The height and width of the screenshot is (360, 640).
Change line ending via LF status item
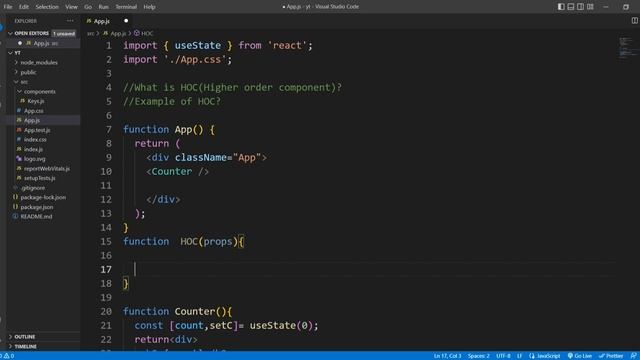520,356
